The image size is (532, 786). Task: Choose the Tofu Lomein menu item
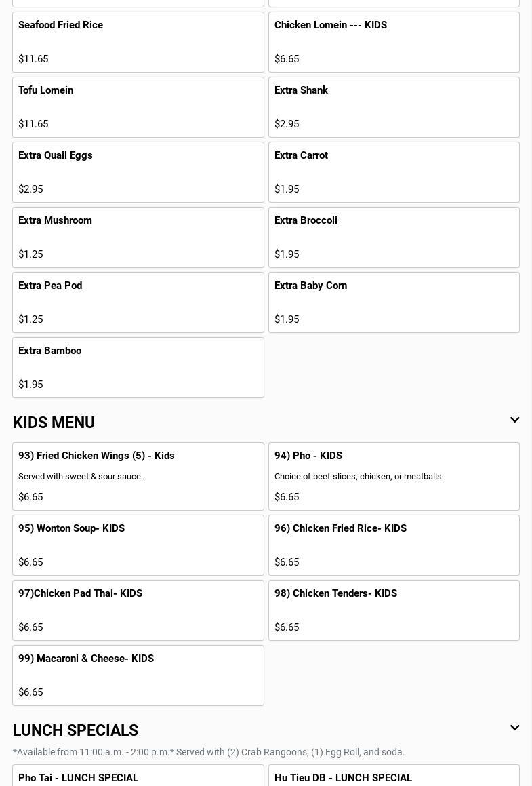tap(138, 107)
